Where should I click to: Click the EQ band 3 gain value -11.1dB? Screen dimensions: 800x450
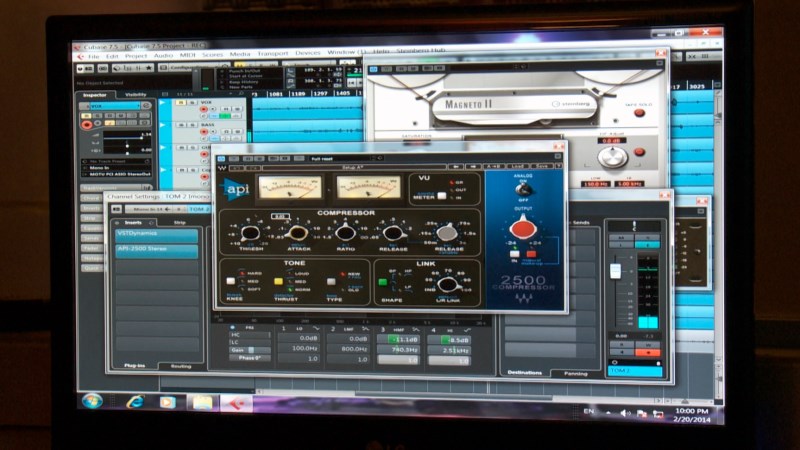point(398,339)
